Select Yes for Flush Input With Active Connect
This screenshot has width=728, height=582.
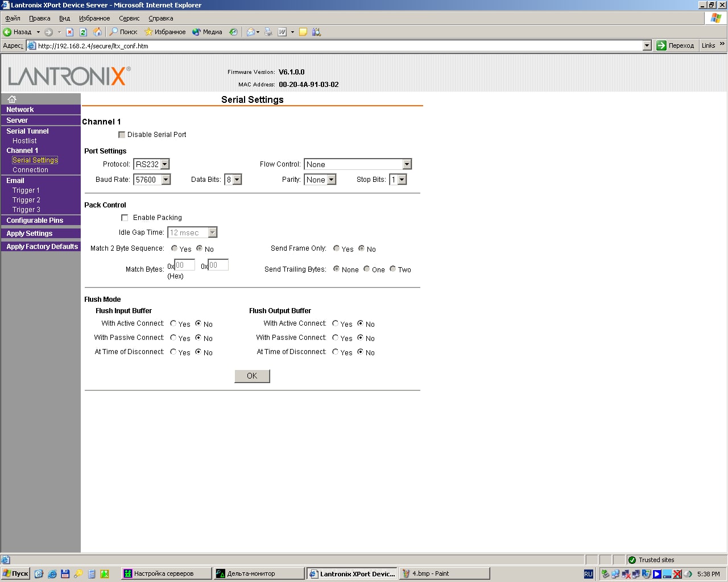tap(173, 323)
